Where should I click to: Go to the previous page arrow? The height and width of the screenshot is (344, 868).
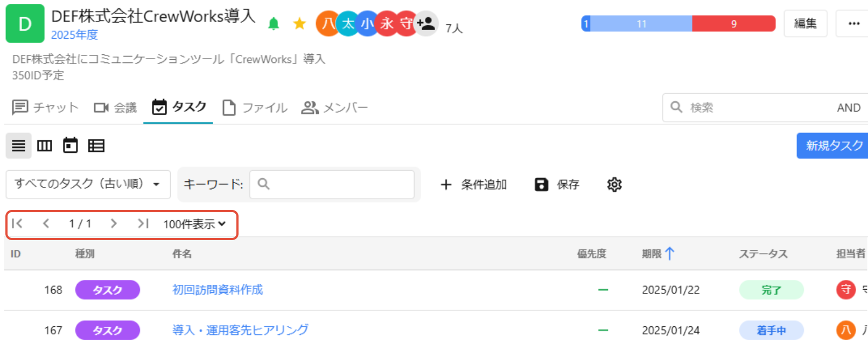pyautogui.click(x=46, y=223)
